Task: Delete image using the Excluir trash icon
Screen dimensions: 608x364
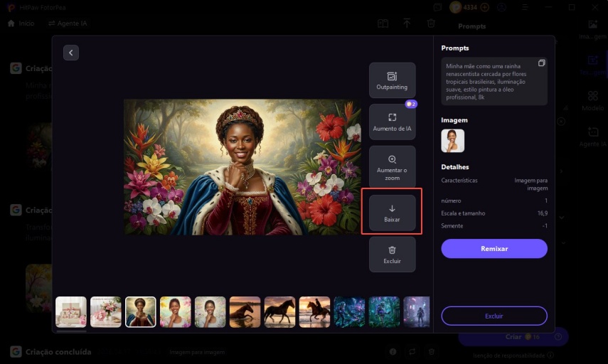Action: 392,255
